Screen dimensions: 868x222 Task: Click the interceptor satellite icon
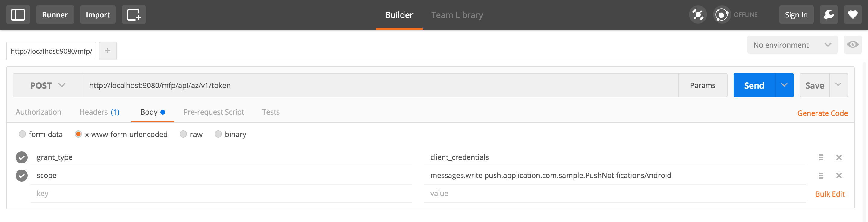[x=697, y=15]
